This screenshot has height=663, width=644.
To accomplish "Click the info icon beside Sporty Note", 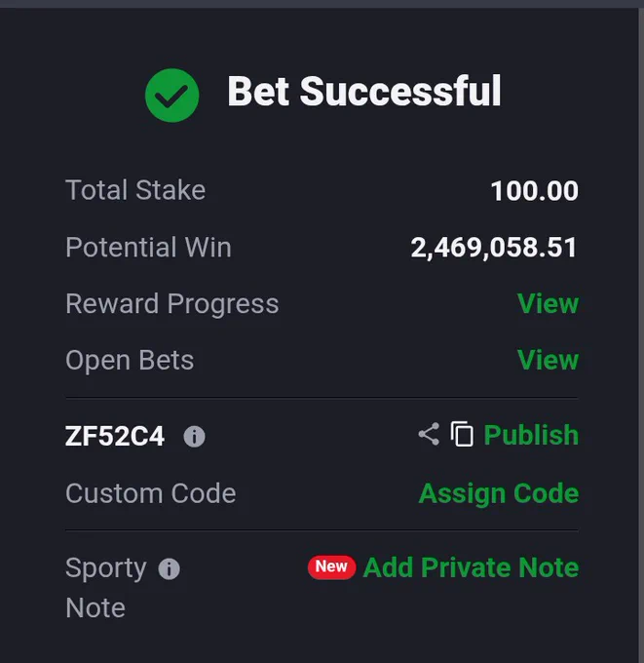I will coord(169,568).
